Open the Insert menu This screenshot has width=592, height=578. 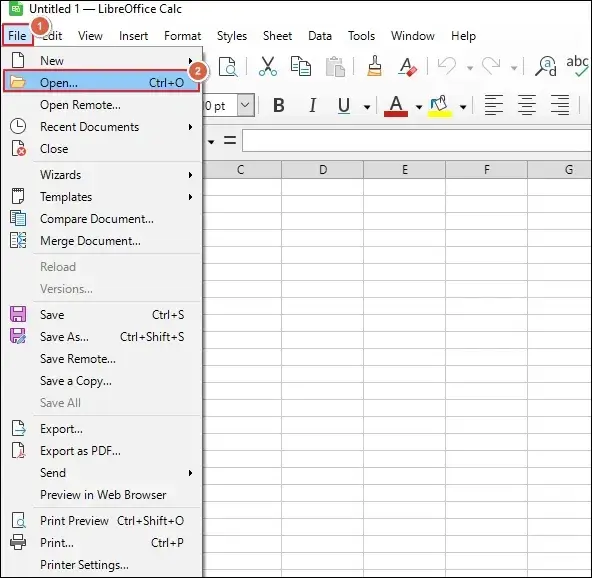coord(133,36)
